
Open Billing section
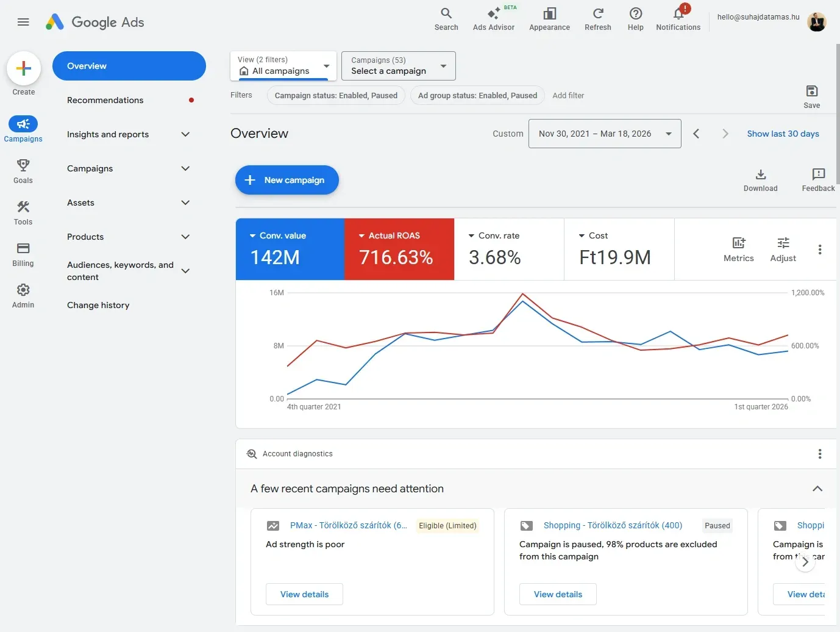click(x=23, y=254)
